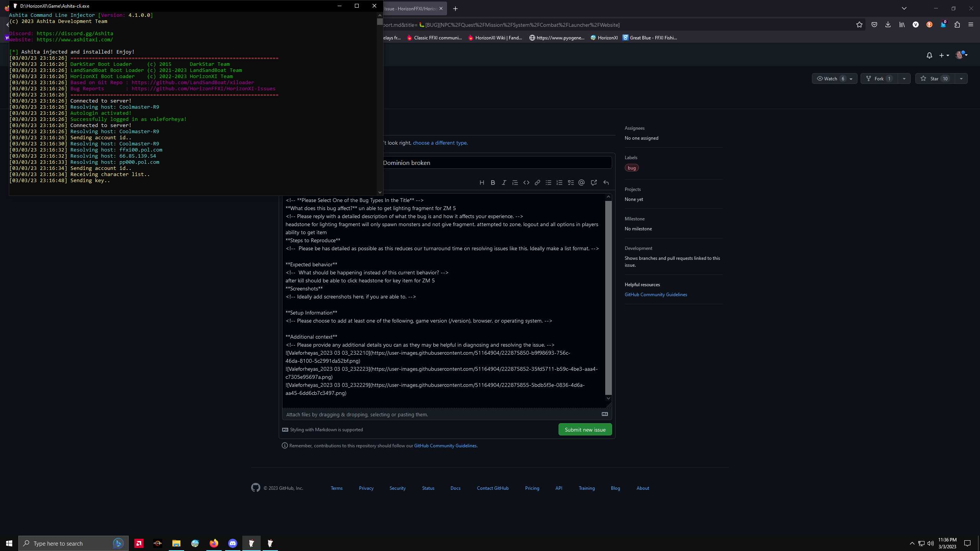This screenshot has height=551, width=980.
Task: Insert a numbered list
Action: pyautogui.click(x=559, y=183)
